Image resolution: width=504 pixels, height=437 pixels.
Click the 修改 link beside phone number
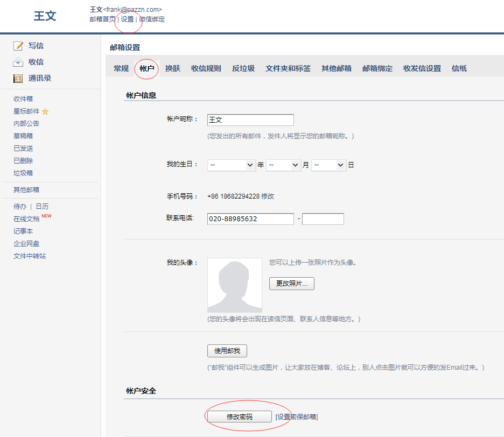click(x=268, y=196)
